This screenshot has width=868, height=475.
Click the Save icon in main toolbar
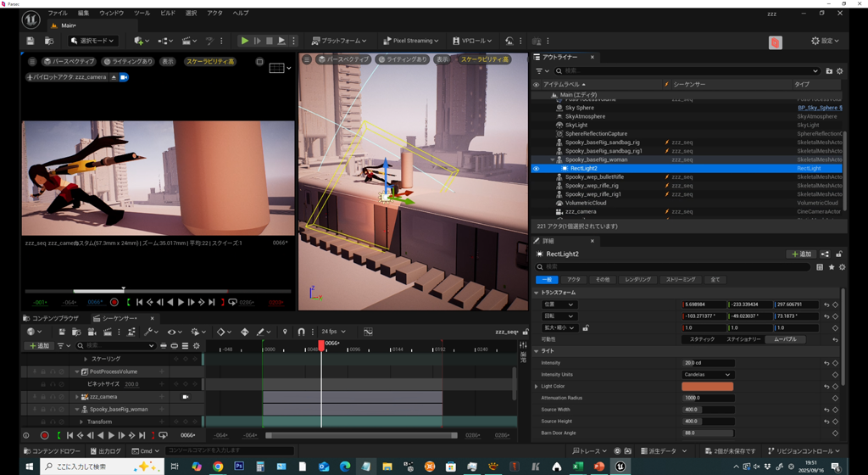click(x=31, y=41)
